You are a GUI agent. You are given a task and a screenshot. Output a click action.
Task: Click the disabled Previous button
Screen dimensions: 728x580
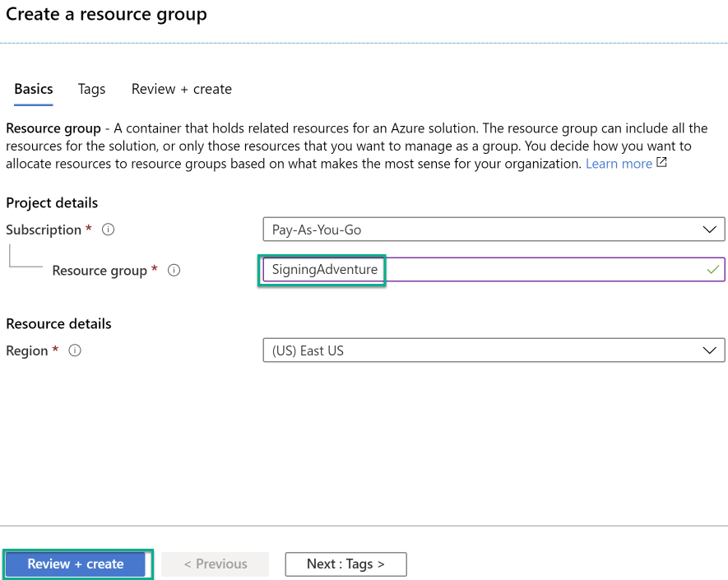click(215, 564)
